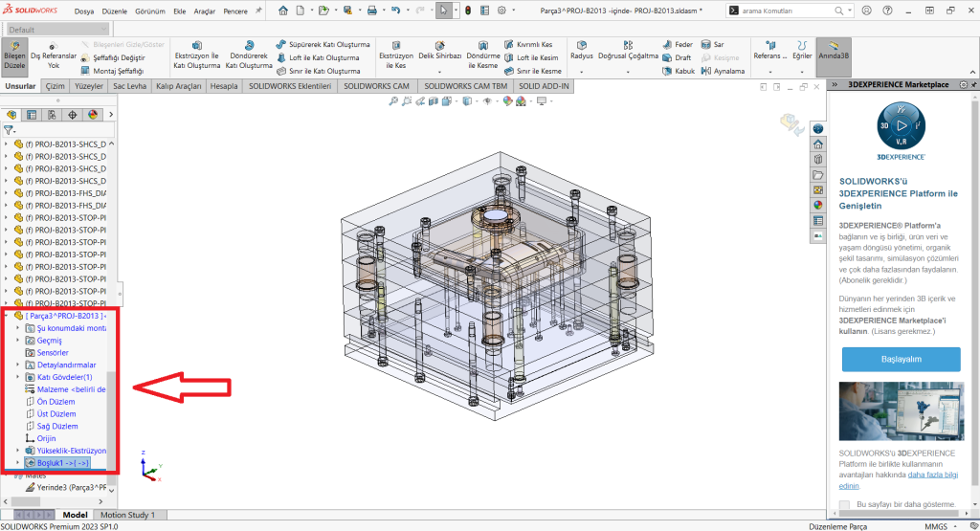Screen dimensions: 980x531
Task: Click the Print icon in top toolbar
Action: (x=372, y=11)
